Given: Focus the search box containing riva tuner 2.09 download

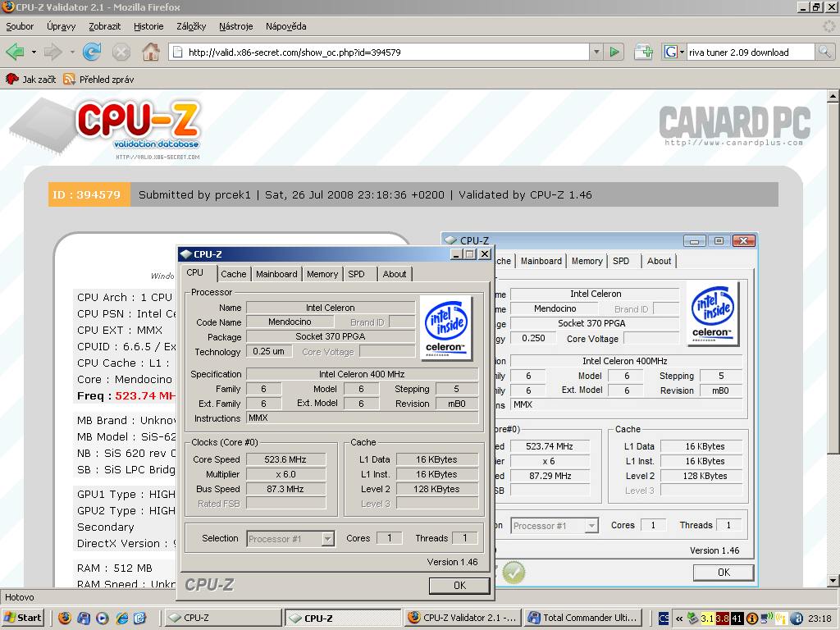Looking at the screenshot, I should [x=750, y=52].
